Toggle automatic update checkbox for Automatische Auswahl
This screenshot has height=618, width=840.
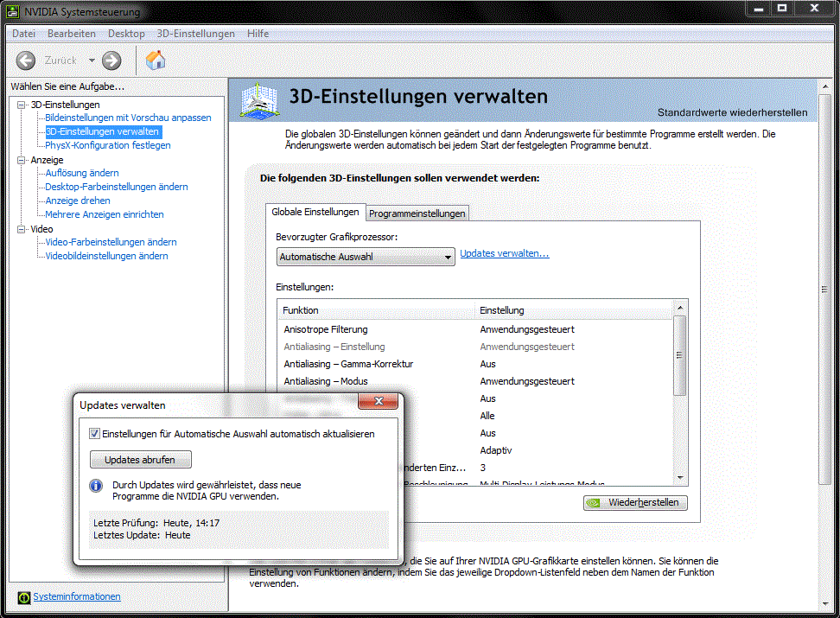[x=94, y=434]
